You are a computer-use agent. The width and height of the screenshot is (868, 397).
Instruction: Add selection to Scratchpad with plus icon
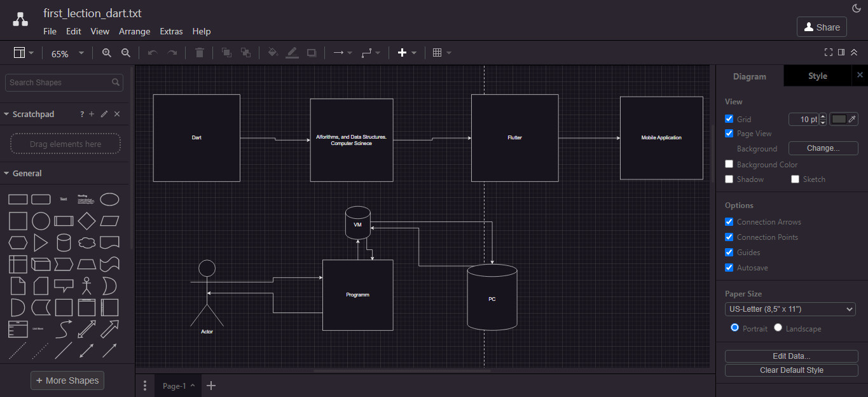click(92, 114)
